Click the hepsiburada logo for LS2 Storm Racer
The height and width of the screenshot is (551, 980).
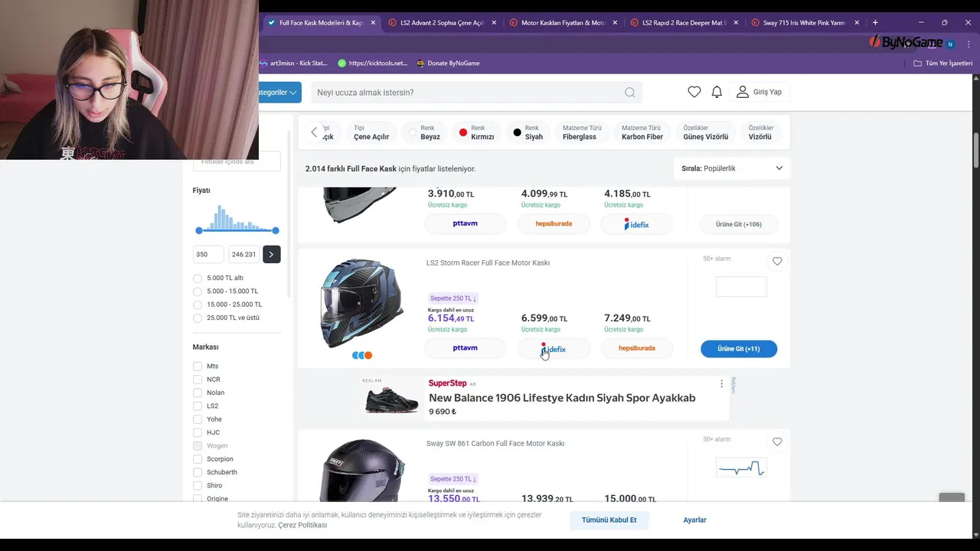(637, 348)
